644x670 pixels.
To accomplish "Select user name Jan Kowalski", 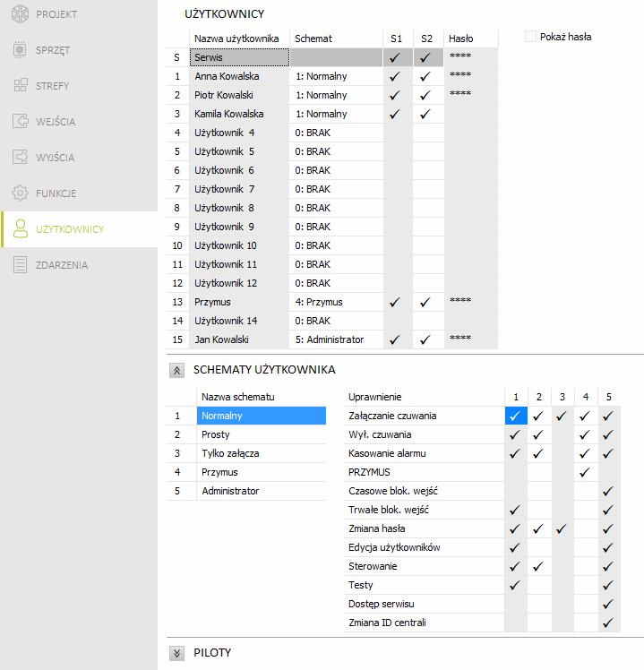I will coord(239,339).
